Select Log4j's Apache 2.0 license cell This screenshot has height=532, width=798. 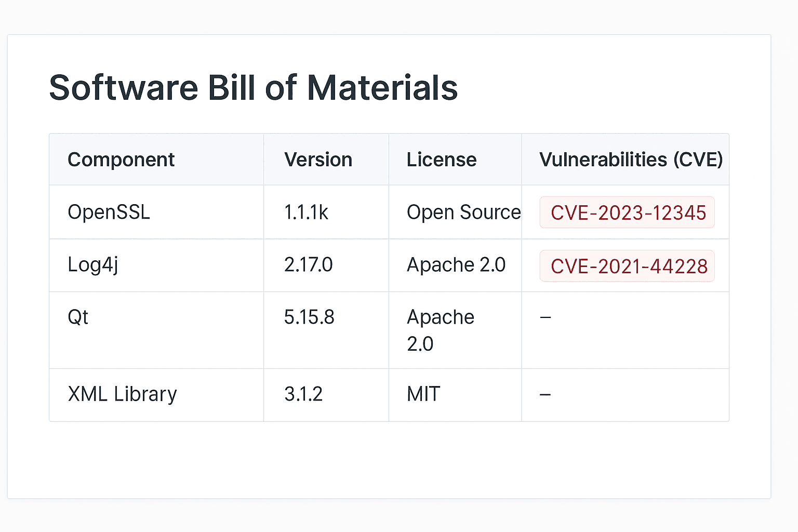[456, 265]
